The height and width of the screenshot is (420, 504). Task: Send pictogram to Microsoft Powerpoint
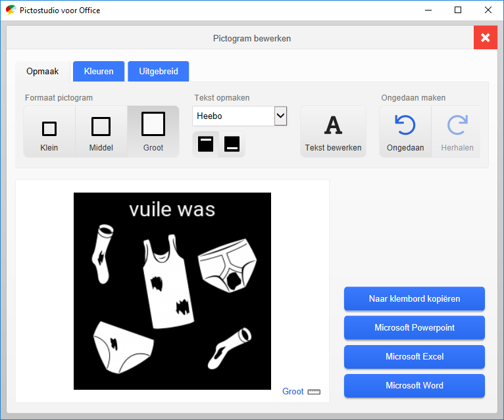[x=415, y=327]
